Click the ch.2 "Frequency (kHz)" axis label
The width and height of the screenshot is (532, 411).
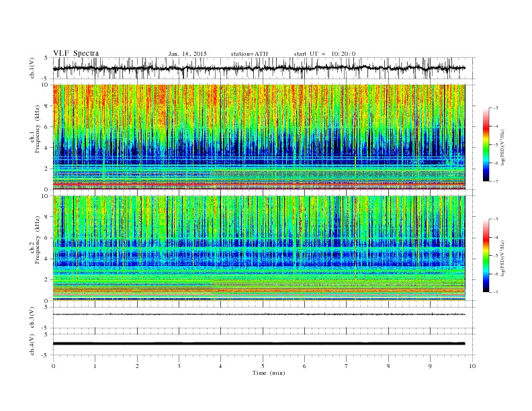point(38,240)
